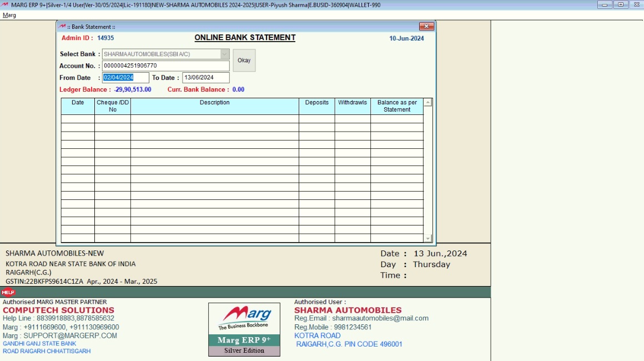This screenshot has width=644, height=361.
Task: Click the From Date field
Action: click(125, 78)
